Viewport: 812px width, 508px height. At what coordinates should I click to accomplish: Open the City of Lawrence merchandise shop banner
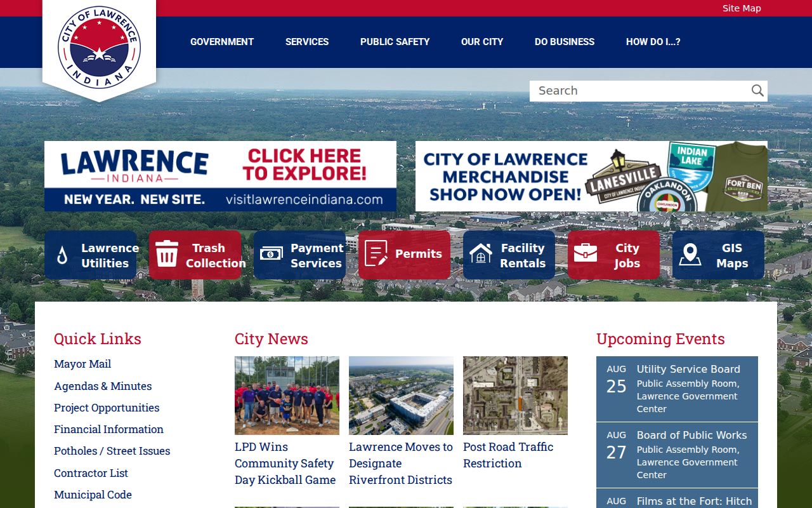point(591,176)
